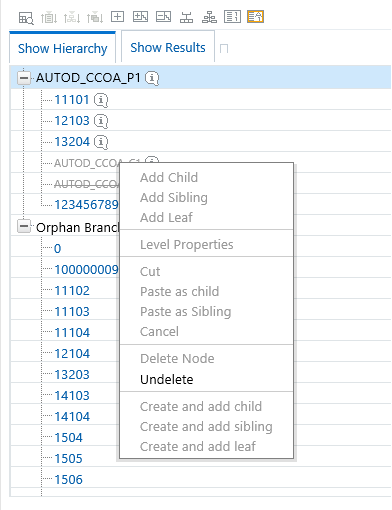Select the Orphan Branch label
Screen dimensions: 392x510
pos(78,227)
